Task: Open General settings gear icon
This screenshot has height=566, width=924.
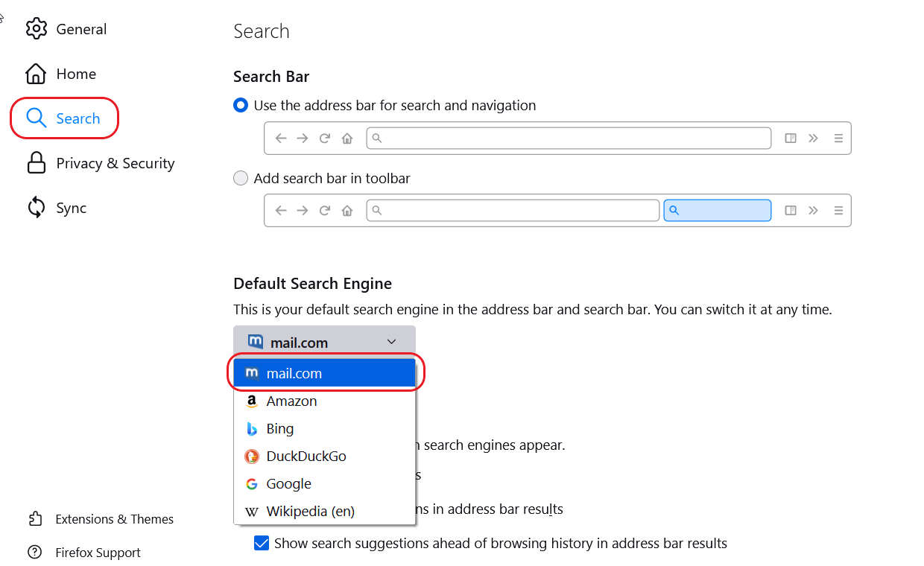Action: pos(36,29)
